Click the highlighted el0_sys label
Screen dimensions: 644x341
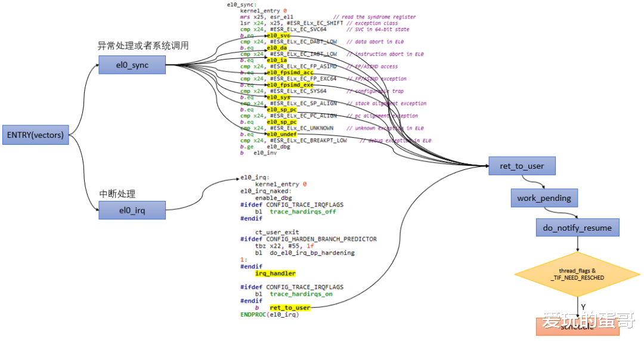pyautogui.click(x=278, y=97)
